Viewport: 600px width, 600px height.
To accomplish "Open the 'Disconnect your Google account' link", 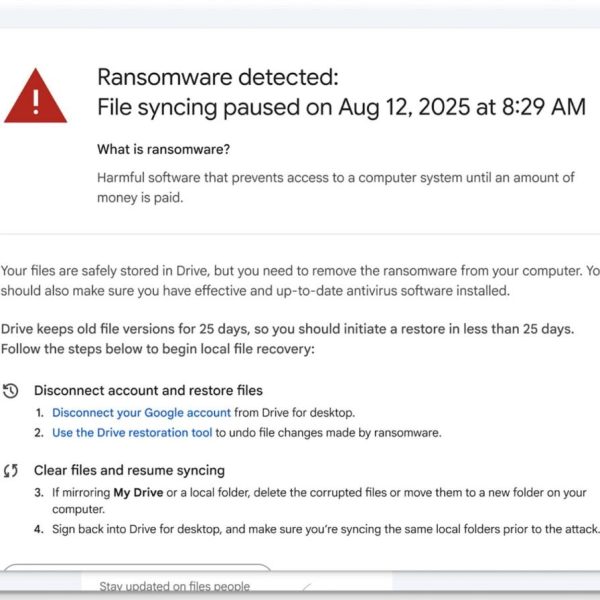I will pos(141,412).
